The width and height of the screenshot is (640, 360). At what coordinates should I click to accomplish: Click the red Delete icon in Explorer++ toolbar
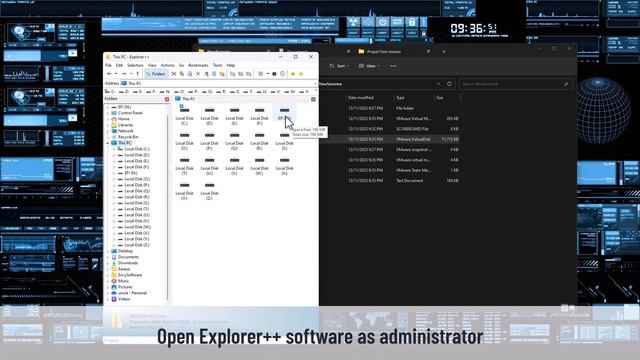(198, 74)
